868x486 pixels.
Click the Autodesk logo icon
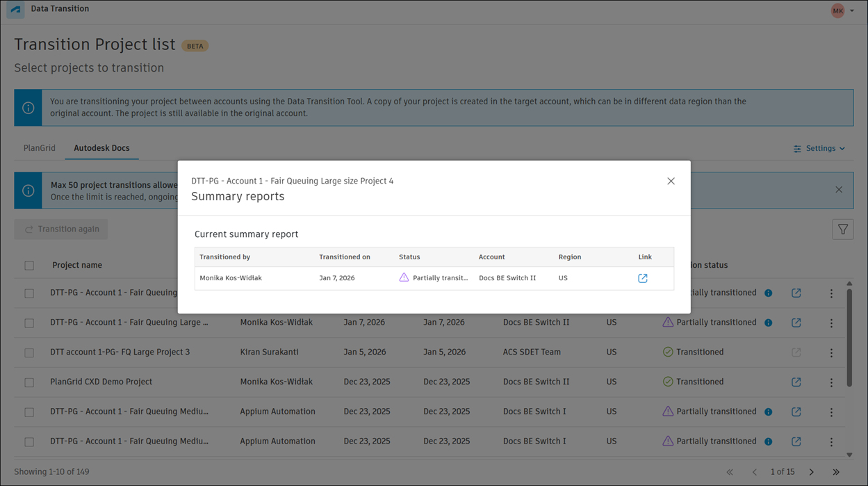click(15, 10)
